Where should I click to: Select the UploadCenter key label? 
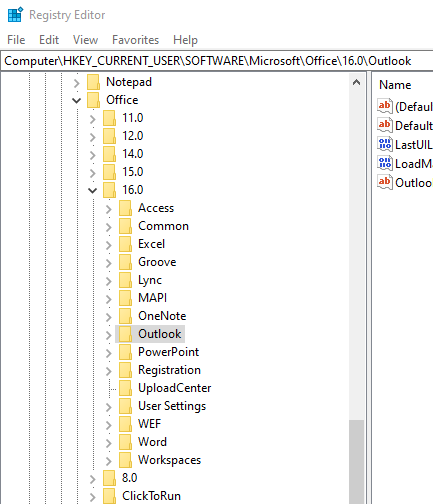point(175,388)
